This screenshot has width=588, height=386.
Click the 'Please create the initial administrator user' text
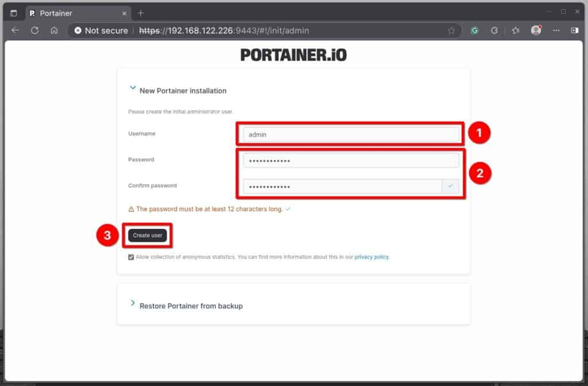point(180,112)
